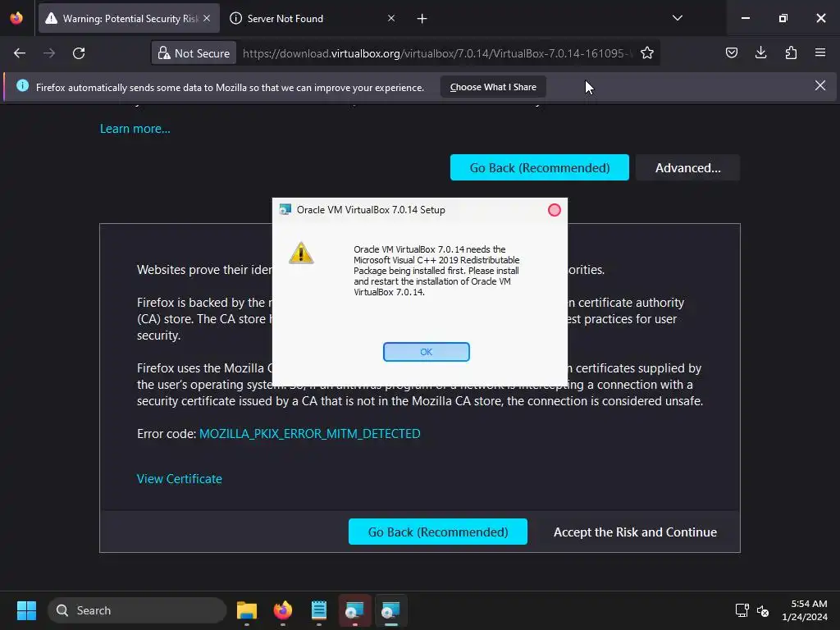This screenshot has width=840, height=630.
Task: Click Accept the Risk and Continue
Action: (635, 532)
